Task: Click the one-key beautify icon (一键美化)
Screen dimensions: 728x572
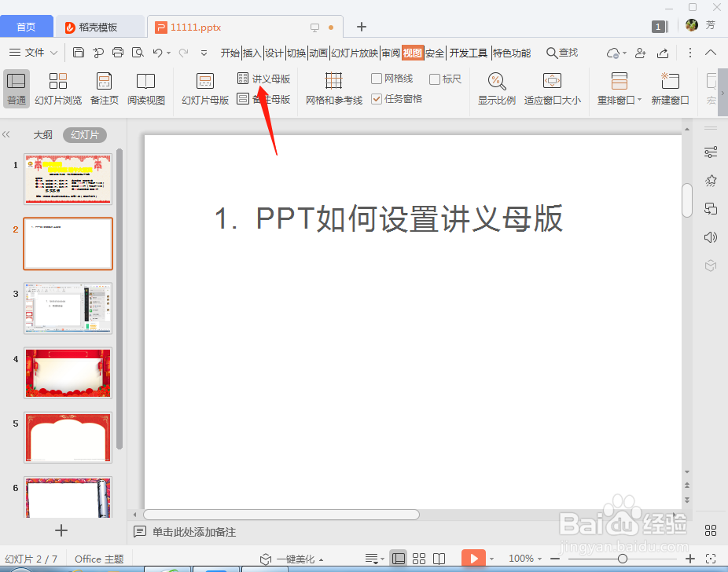Action: 291,559
